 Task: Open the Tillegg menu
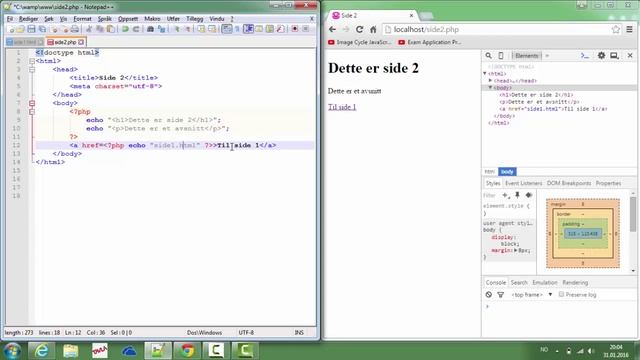click(x=195, y=19)
